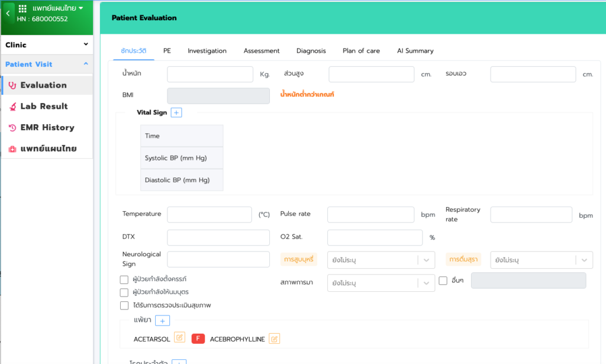
Task: Edit the ACEBROPHYLLINE allergy entry
Action: coord(274,339)
